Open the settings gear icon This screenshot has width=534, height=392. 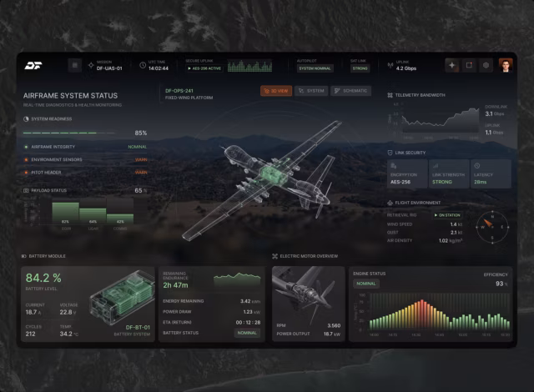coord(486,65)
